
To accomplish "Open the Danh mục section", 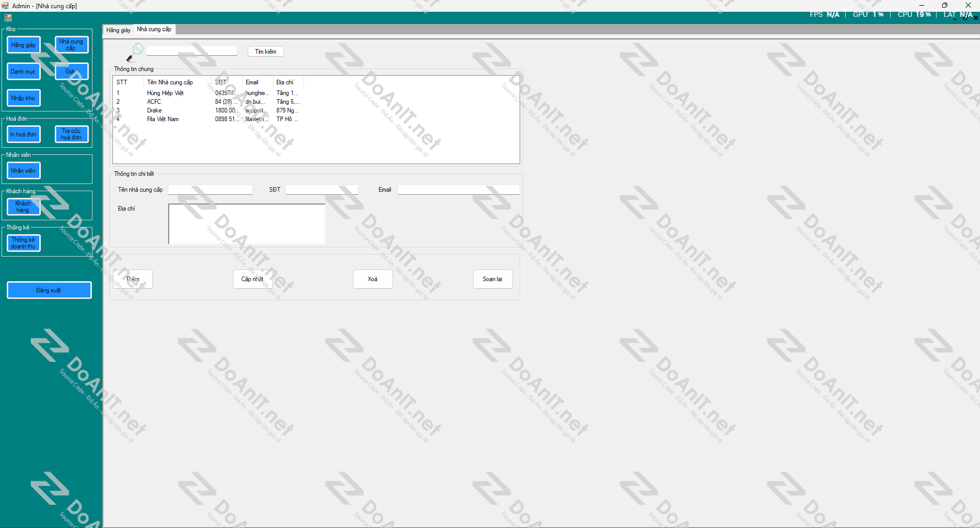I will 24,72.
